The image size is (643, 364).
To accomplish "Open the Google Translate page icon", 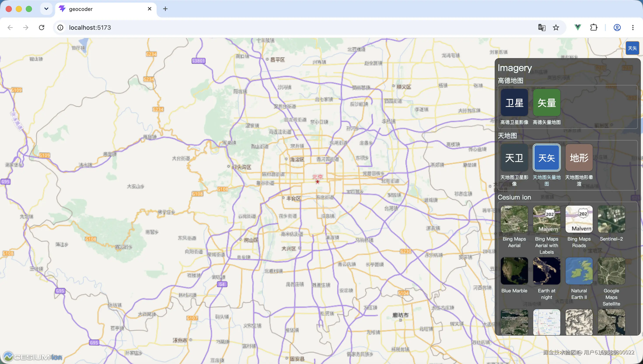I will [542, 28].
